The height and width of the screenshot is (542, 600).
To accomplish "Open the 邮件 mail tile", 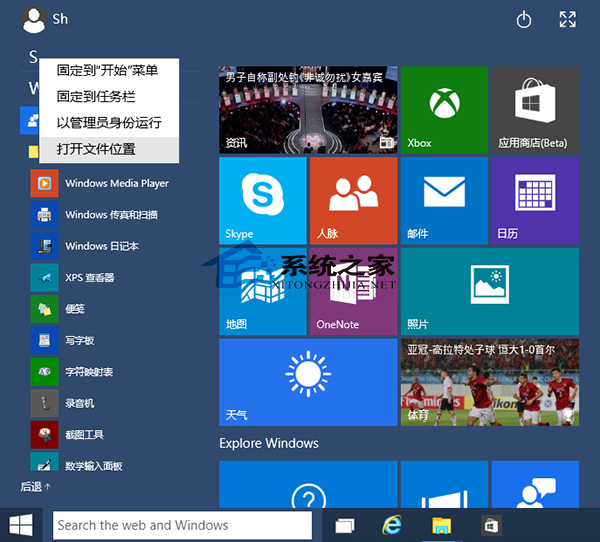I will 444,201.
